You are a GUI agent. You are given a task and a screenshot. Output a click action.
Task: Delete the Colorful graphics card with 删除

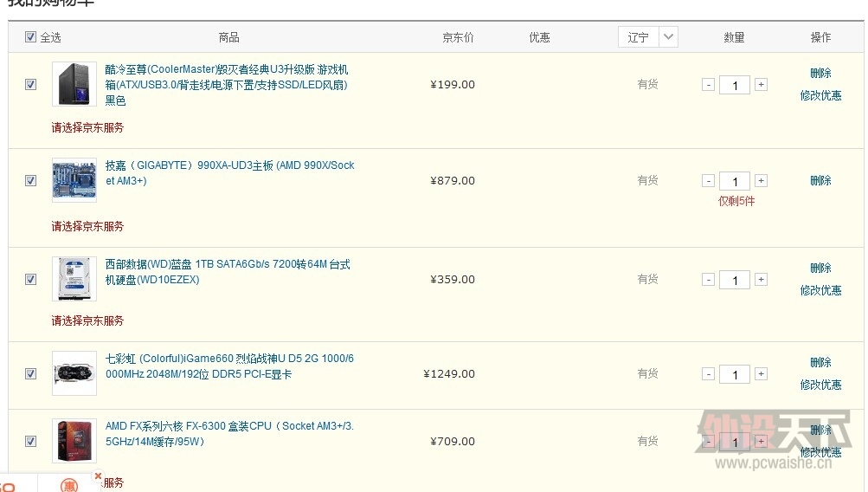pyautogui.click(x=820, y=362)
